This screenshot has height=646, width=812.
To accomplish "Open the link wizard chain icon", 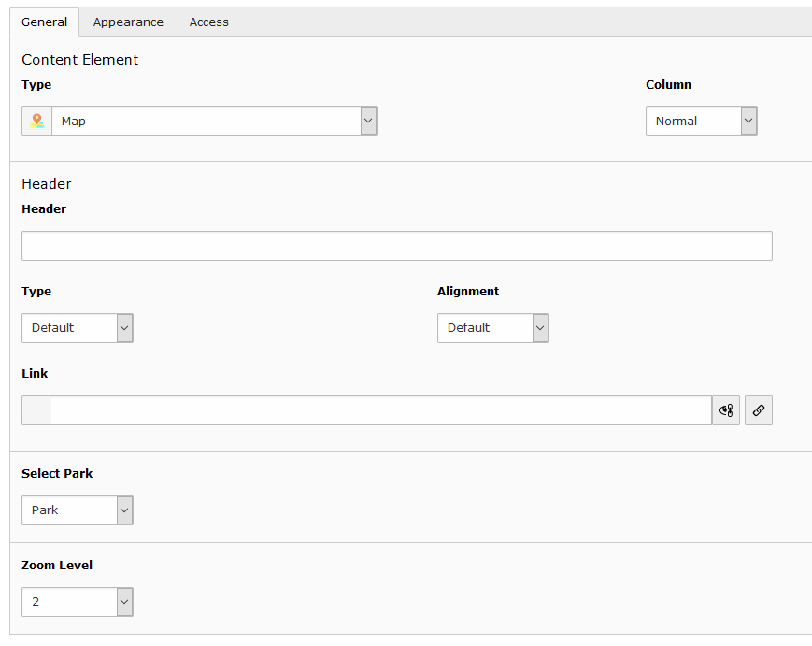I will click(758, 410).
